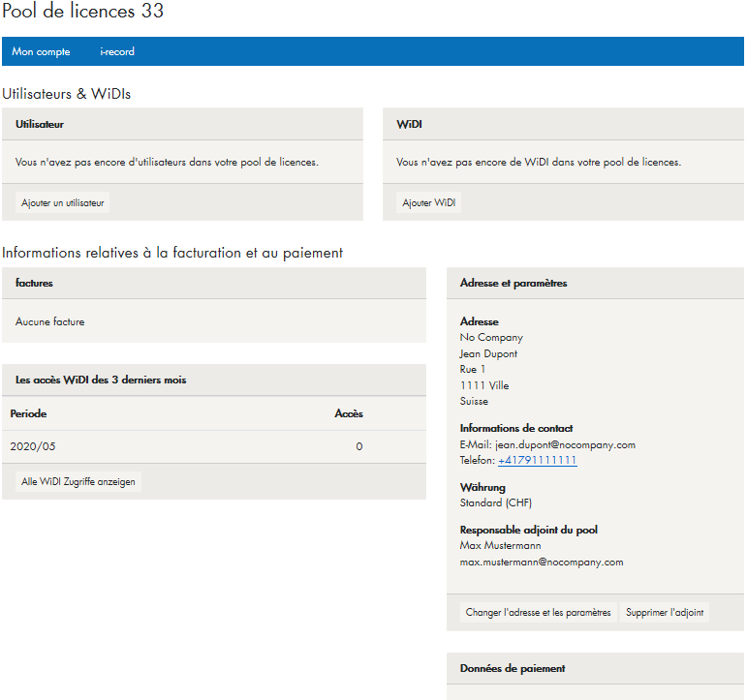
Task: Click the Ajouter un utilisateur button
Action: (x=63, y=203)
